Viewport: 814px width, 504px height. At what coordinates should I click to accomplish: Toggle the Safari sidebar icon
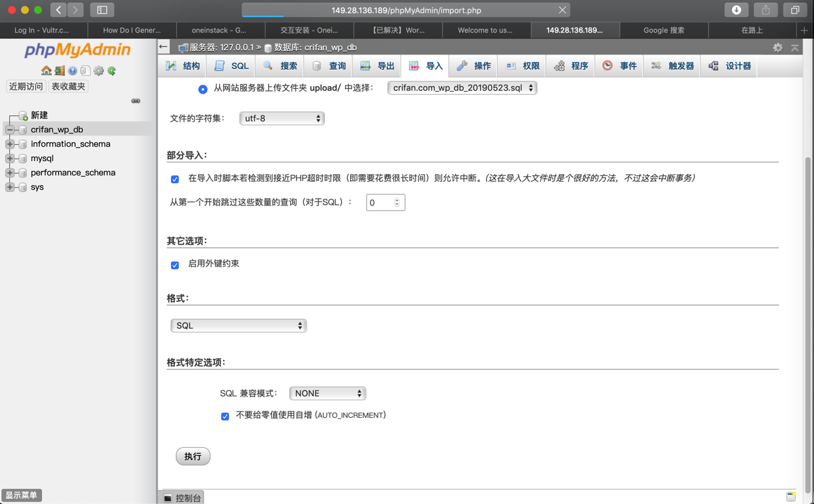(102, 10)
